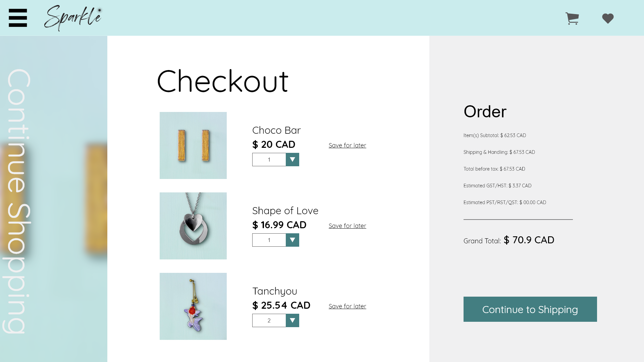Screen dimensions: 644x362
Task: Expand Shape of Love quantity dropdown arrow
Action: click(x=292, y=240)
